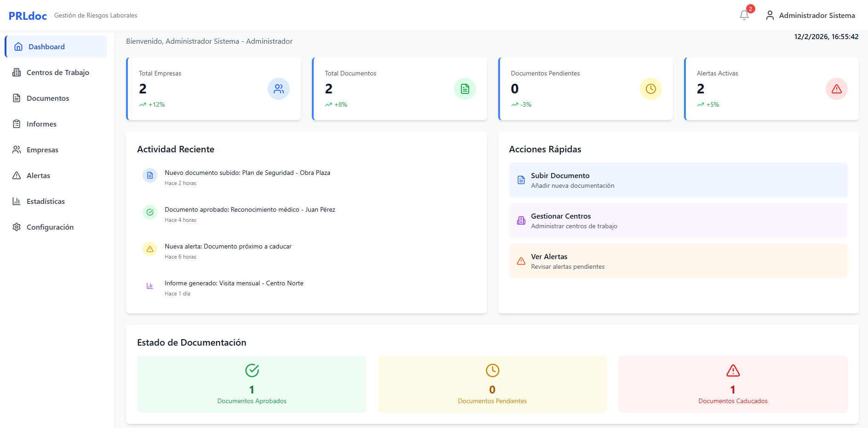Click the Total Empresas people icon
The height and width of the screenshot is (428, 868).
(279, 89)
